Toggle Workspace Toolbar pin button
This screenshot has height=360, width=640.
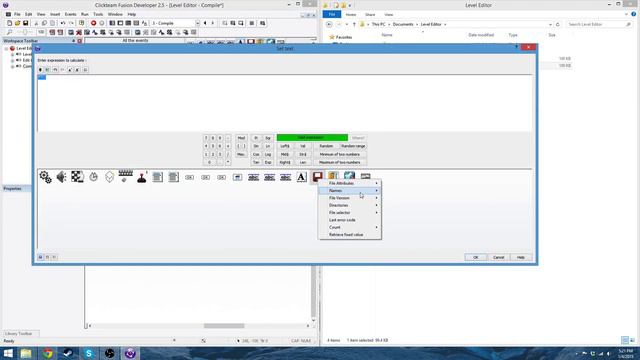point(73,41)
